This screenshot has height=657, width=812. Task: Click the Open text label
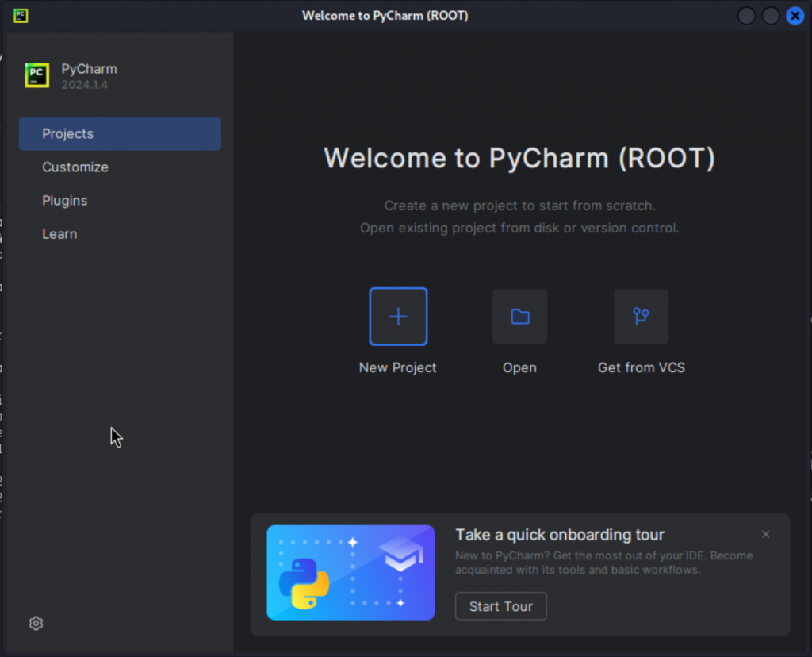tap(519, 368)
